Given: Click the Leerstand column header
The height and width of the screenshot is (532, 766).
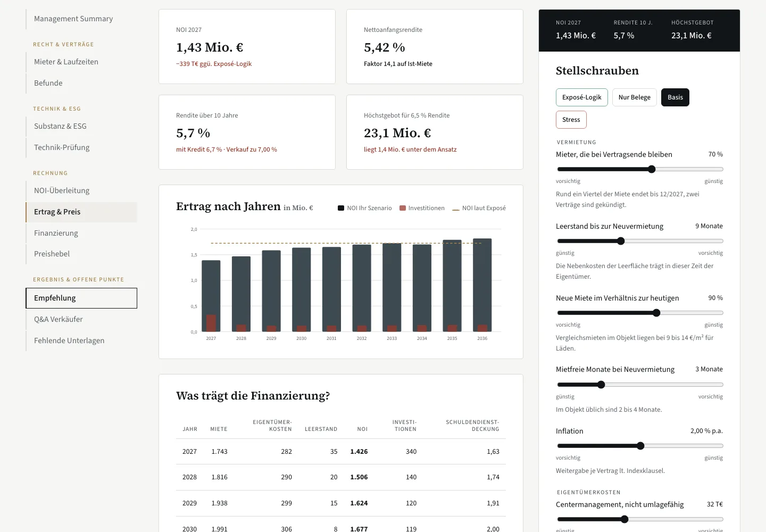Looking at the screenshot, I should point(321,429).
